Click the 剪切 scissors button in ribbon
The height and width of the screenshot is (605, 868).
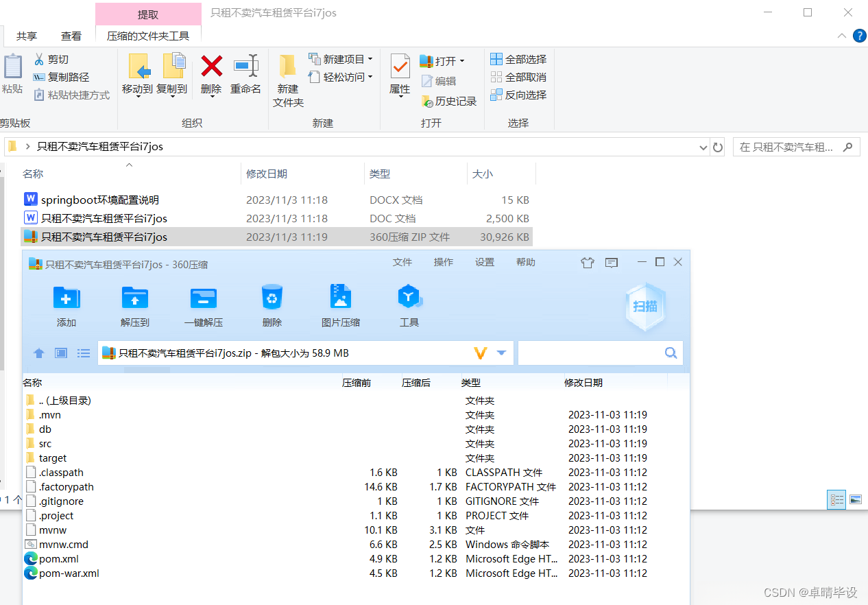coord(51,60)
